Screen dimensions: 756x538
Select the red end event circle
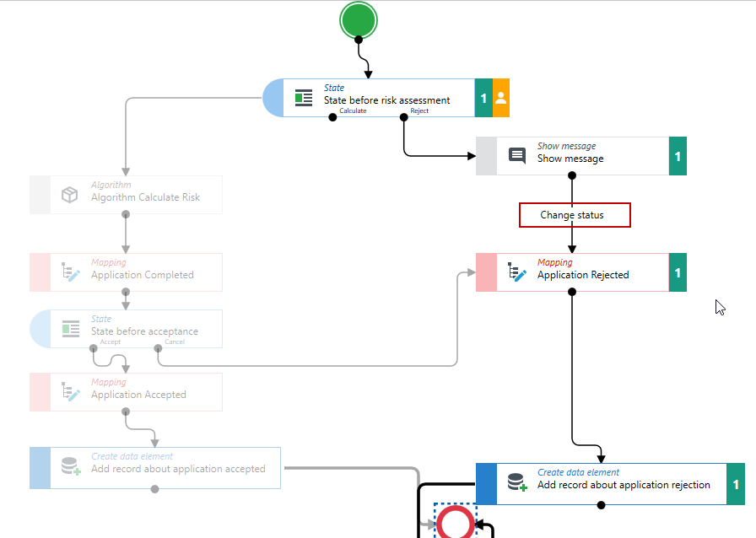click(x=455, y=523)
